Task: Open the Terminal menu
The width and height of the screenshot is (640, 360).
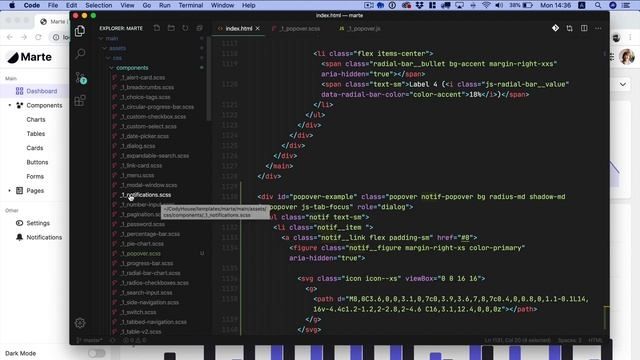Action: tap(191, 5)
